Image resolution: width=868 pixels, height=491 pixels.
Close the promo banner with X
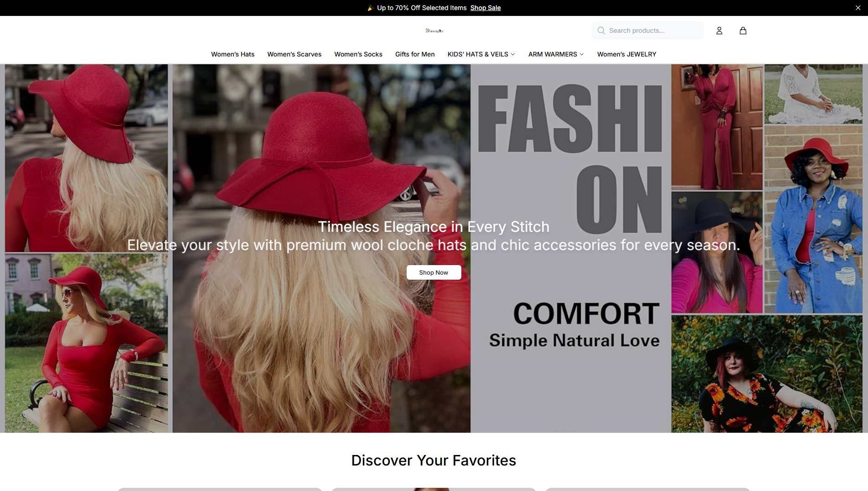coord(858,8)
